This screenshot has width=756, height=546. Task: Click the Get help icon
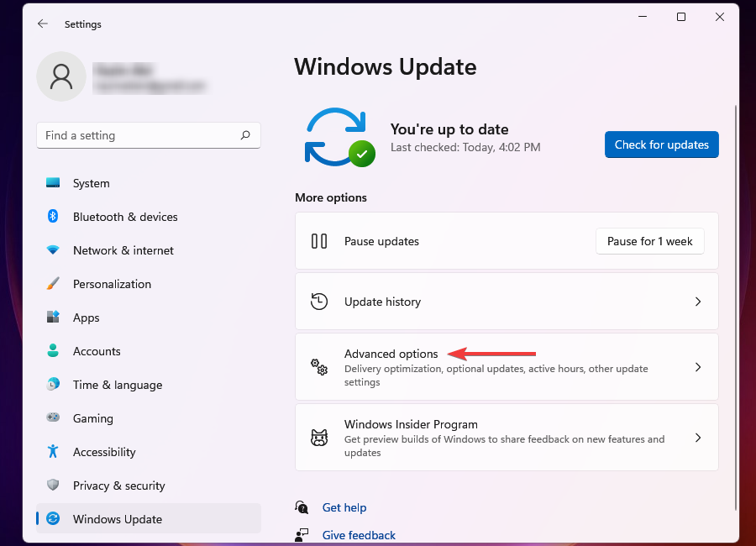pos(302,507)
